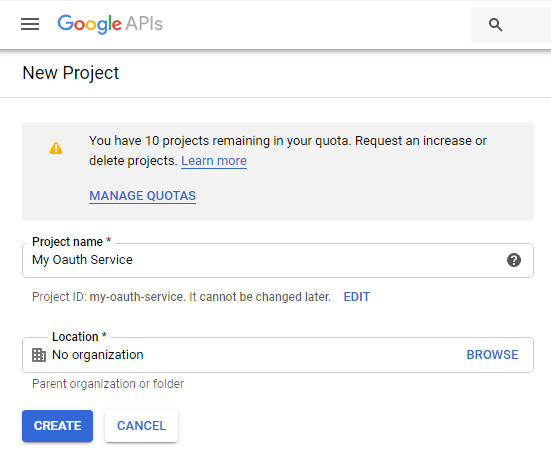This screenshot has height=455, width=551.
Task: Click the Location field label
Action: coord(79,337)
